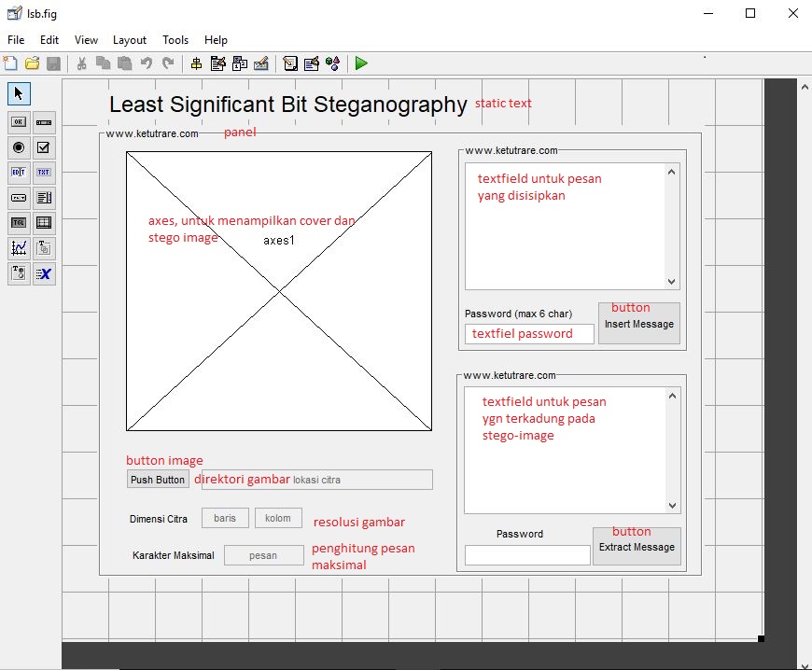Select the Panel tool in the palette
The height and width of the screenshot is (670, 812).
(44, 247)
